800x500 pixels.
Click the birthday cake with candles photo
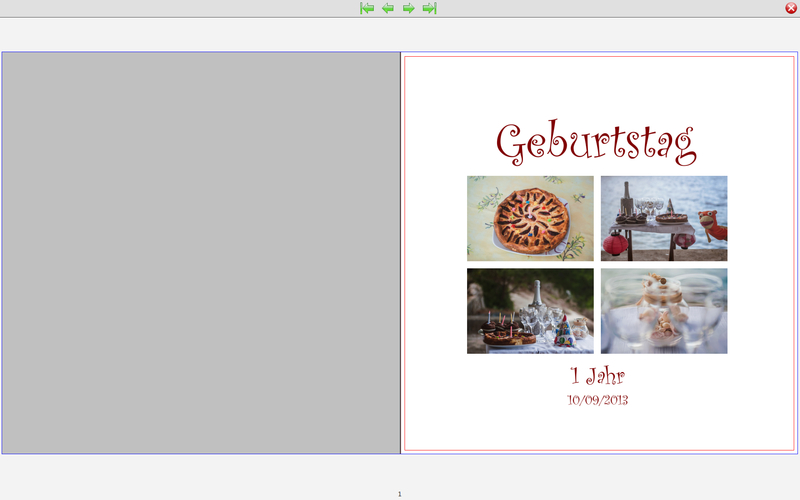(x=530, y=311)
